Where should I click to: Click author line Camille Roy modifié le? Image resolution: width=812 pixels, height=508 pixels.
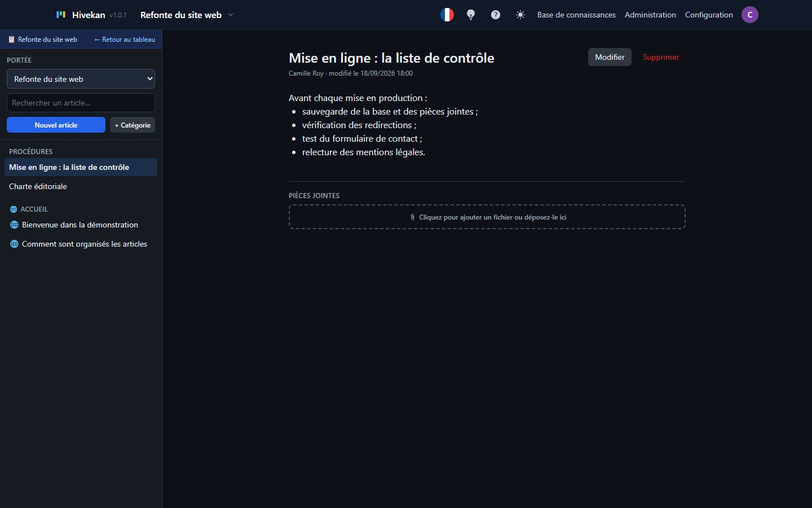pyautogui.click(x=351, y=73)
